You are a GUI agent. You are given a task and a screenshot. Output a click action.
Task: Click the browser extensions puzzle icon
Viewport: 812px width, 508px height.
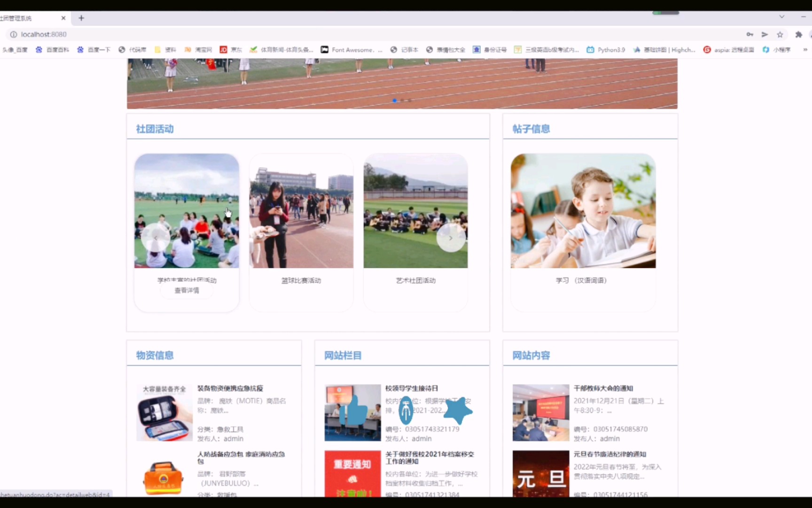click(798, 34)
